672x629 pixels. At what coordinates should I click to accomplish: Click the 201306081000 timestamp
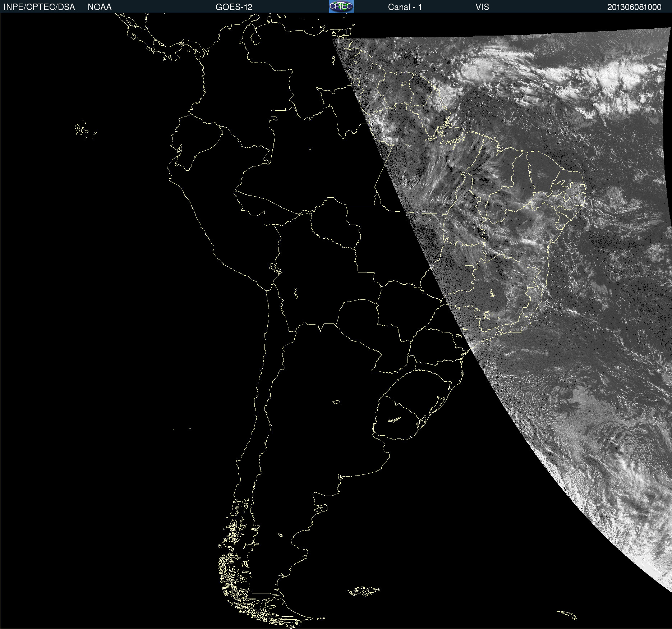click(x=634, y=7)
